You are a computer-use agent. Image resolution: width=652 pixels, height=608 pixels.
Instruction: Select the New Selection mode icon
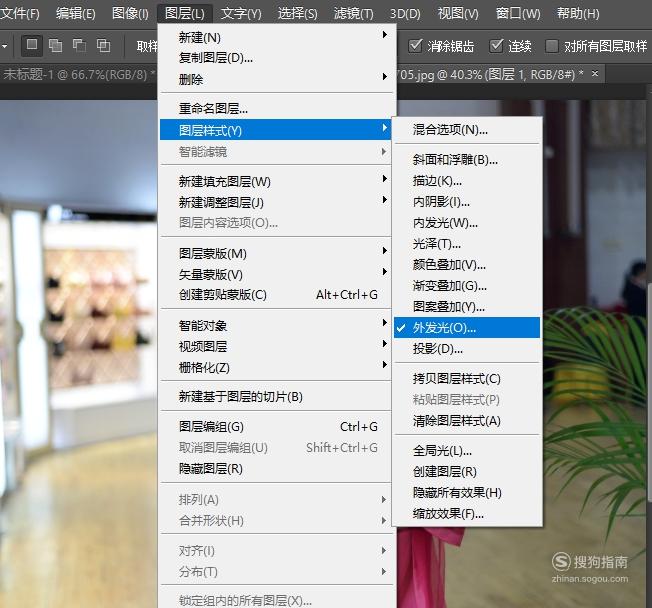click(x=32, y=45)
